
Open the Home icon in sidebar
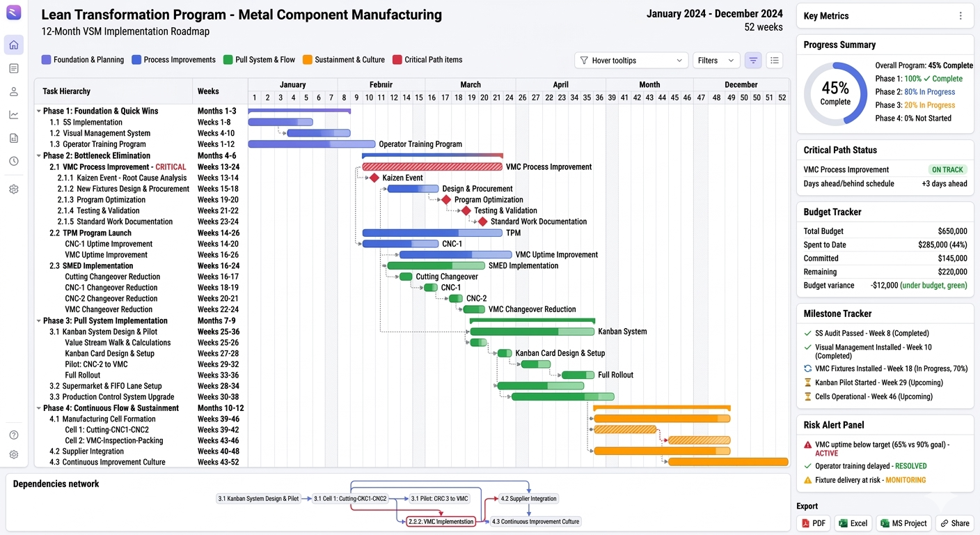pyautogui.click(x=14, y=45)
